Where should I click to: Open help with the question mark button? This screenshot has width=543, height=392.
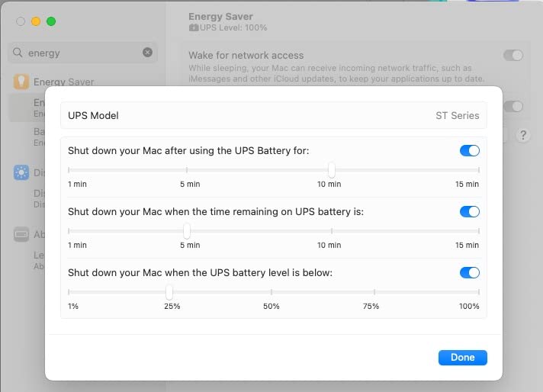point(523,135)
